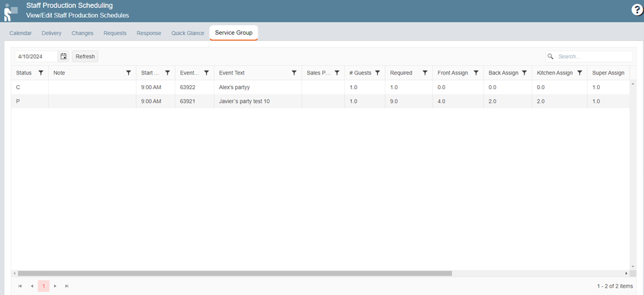
Task: Go to the previous page
Action: tap(32, 286)
